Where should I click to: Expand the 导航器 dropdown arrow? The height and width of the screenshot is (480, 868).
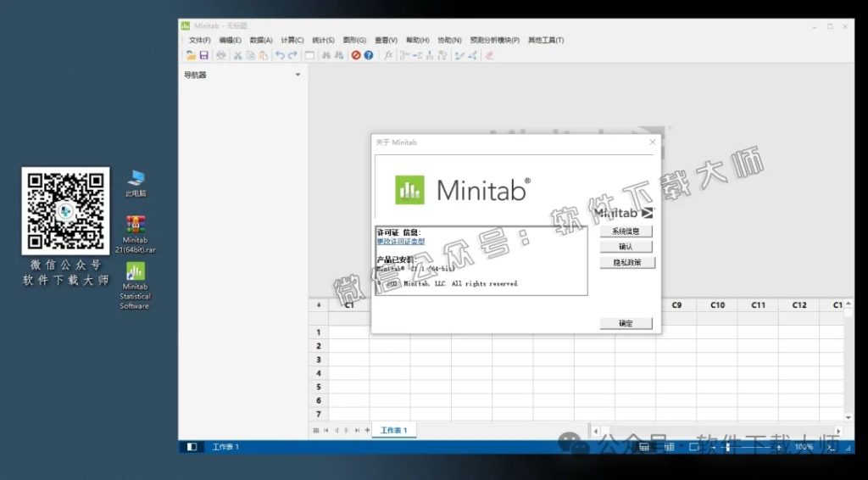[x=298, y=75]
